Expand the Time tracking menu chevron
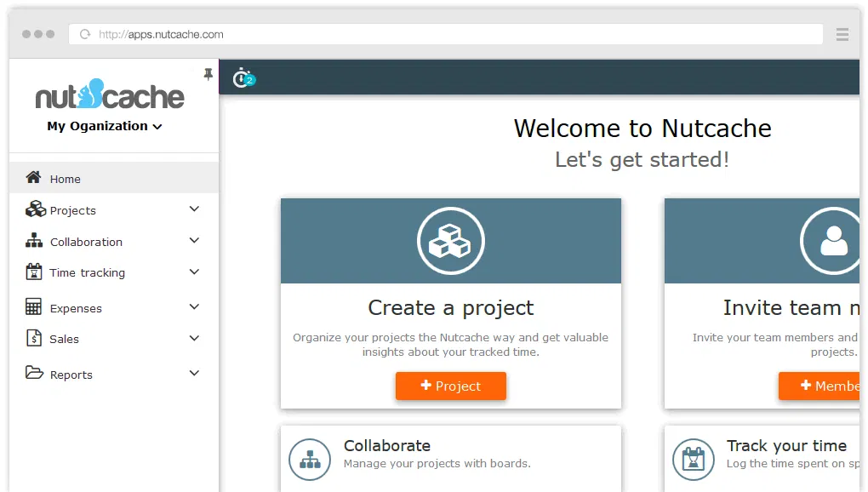 [x=194, y=272]
